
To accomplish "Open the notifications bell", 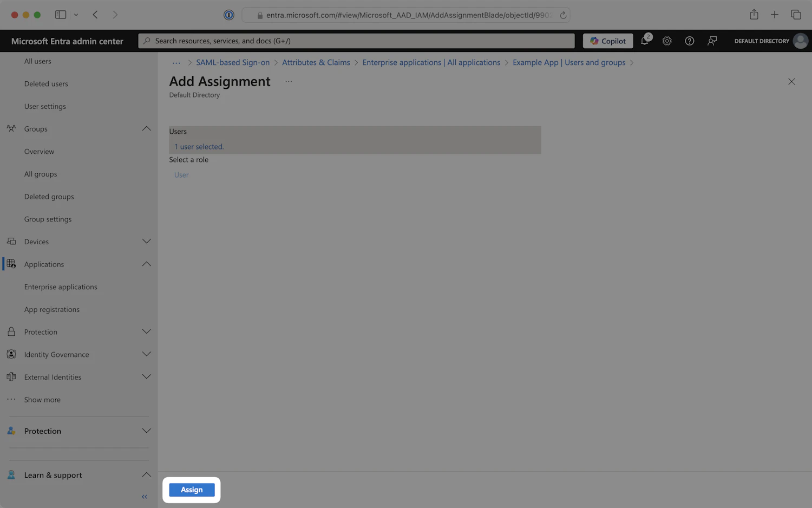I will coord(645,41).
